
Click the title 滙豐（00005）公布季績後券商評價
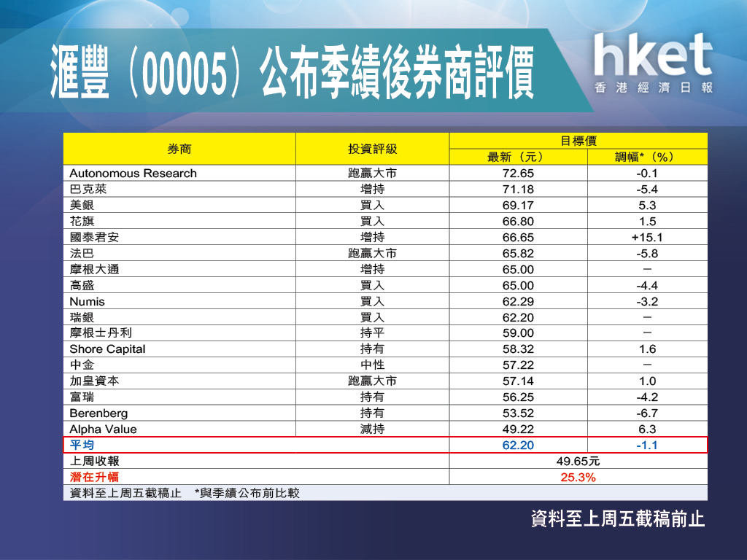(292, 72)
